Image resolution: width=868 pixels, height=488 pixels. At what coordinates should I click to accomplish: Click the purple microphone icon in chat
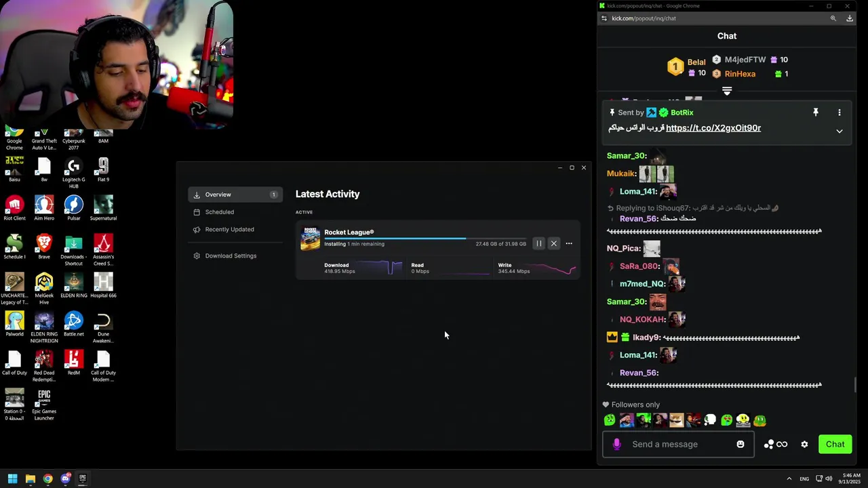[x=616, y=444]
